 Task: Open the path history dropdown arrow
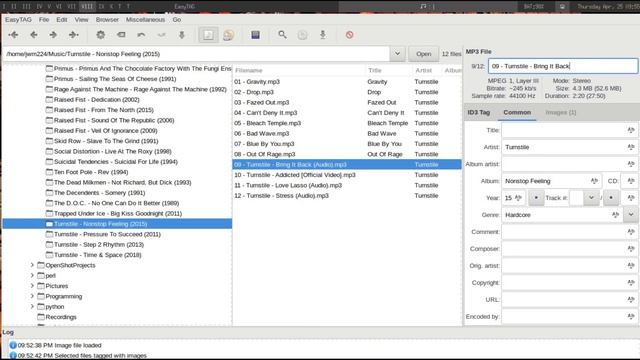[397, 54]
